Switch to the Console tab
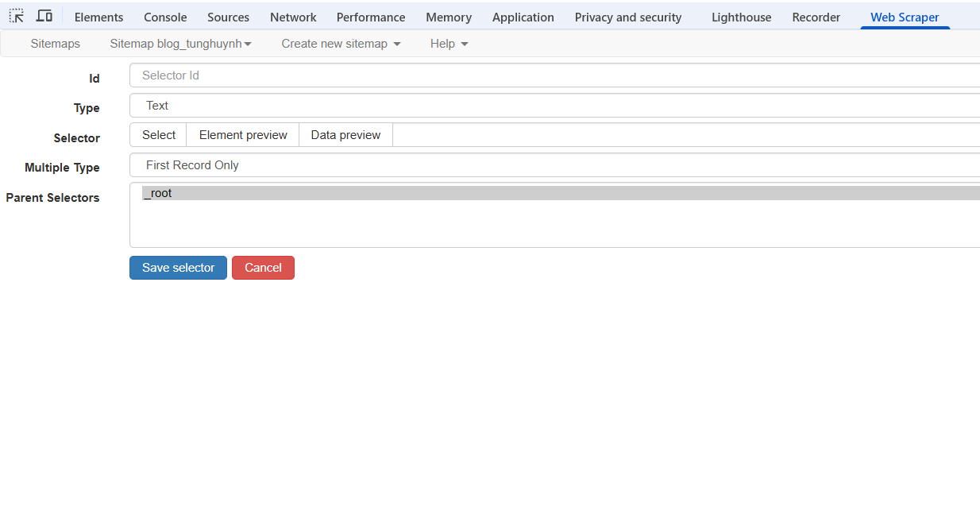The image size is (980, 522). point(165,17)
